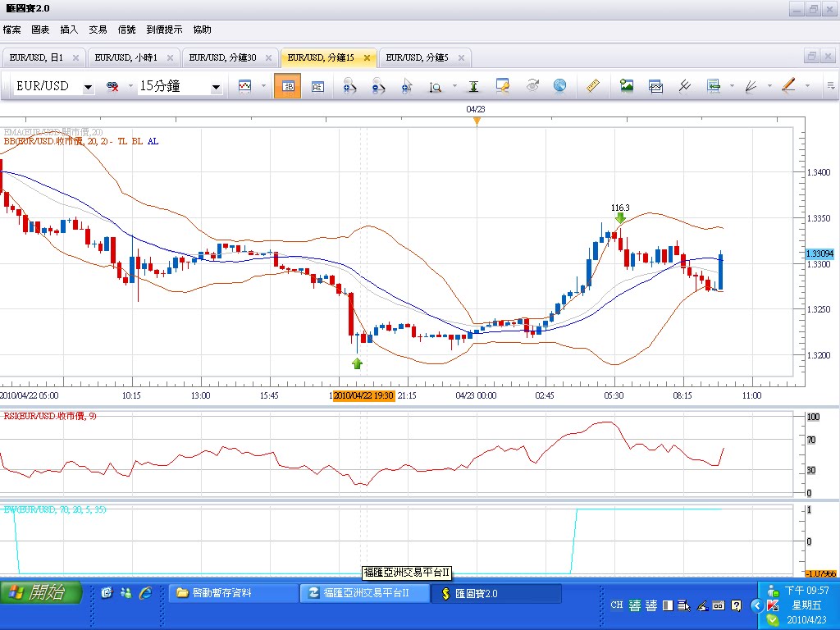
Task: Click the 04/23 orange date marker
Action: click(x=477, y=121)
